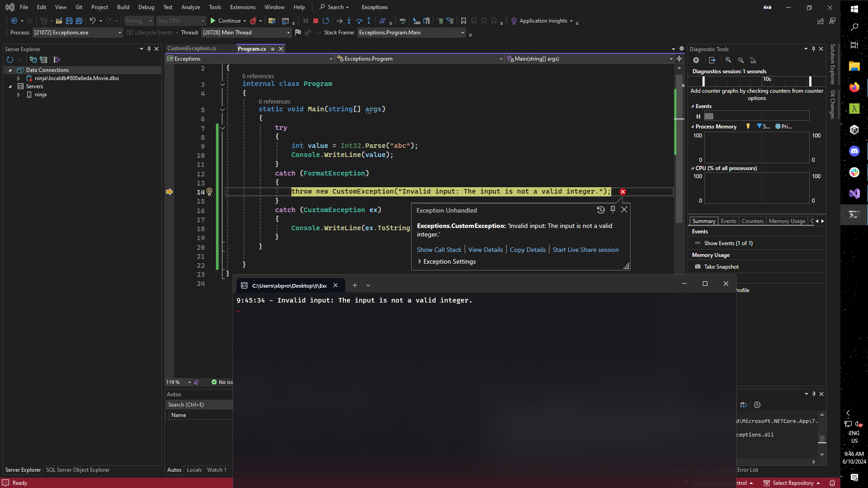The image size is (868, 488).
Task: Open the Analyze menu
Action: pos(190,7)
